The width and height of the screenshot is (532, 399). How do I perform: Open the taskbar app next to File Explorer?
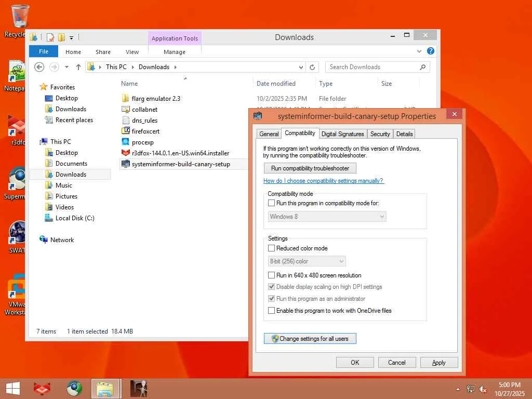coord(139,389)
